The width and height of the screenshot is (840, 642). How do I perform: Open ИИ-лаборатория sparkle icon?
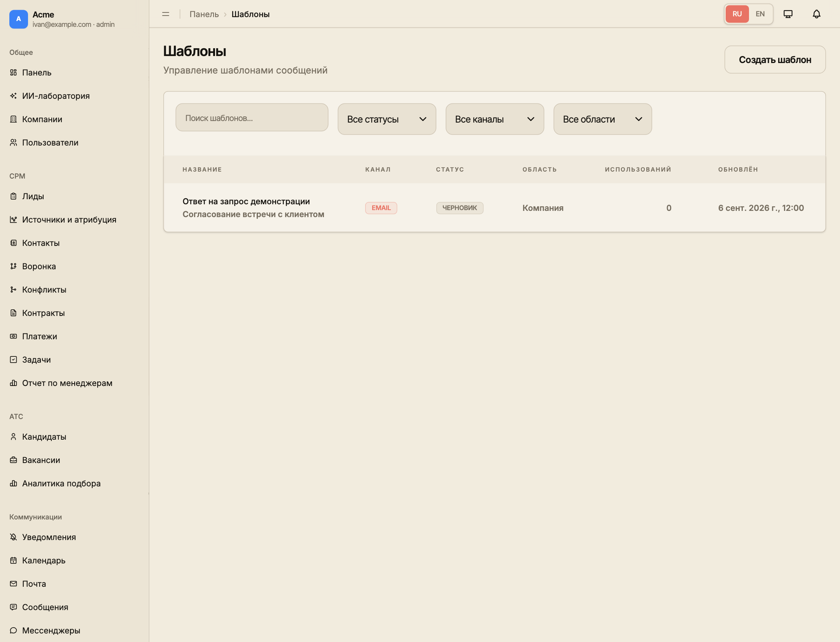click(13, 96)
